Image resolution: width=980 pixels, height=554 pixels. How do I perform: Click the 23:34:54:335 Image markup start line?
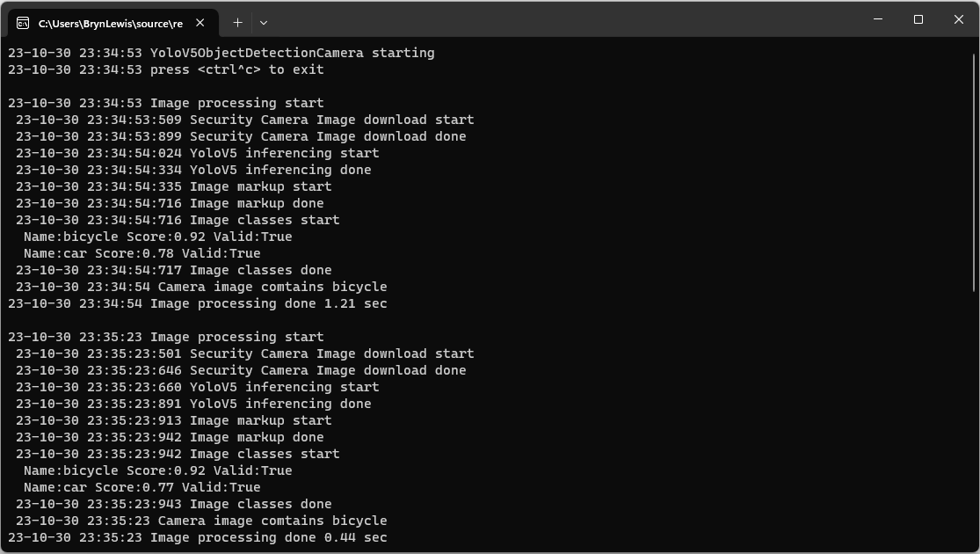coord(173,186)
